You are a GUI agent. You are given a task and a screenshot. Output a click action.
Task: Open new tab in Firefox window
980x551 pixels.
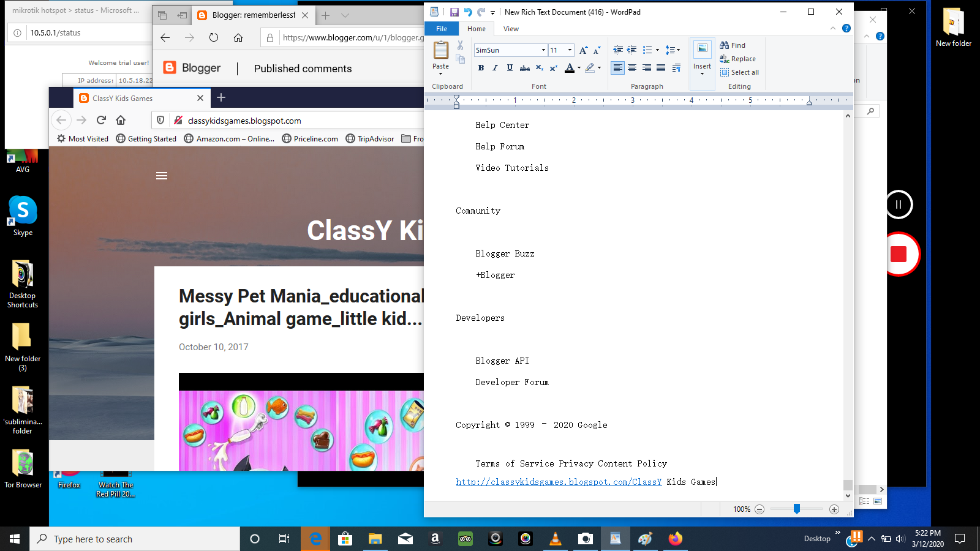click(221, 97)
